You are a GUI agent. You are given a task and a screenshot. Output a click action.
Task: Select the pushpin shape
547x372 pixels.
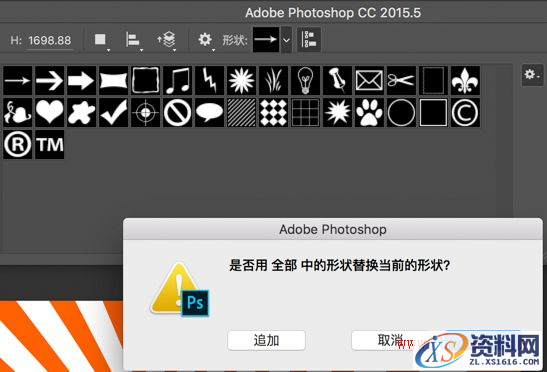(337, 81)
